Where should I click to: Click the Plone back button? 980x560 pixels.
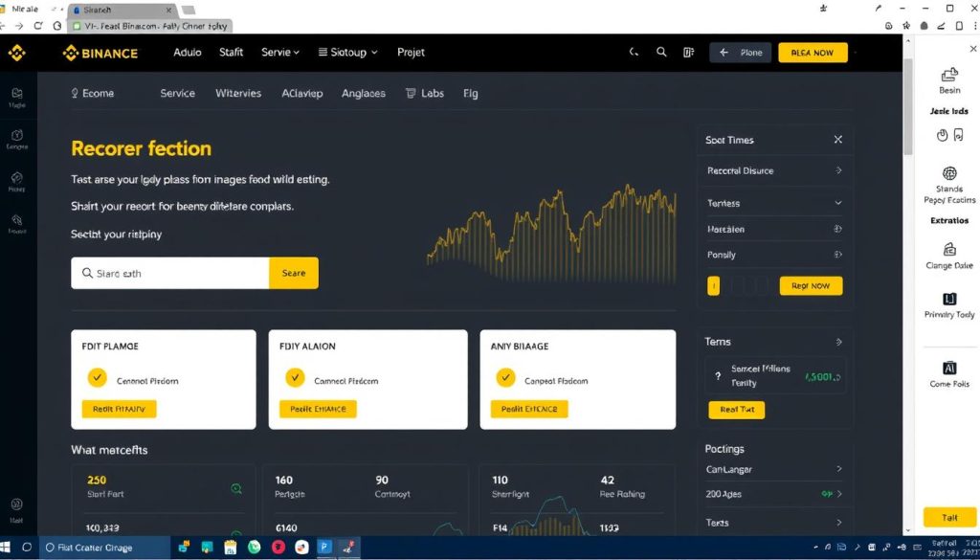pyautogui.click(x=741, y=53)
